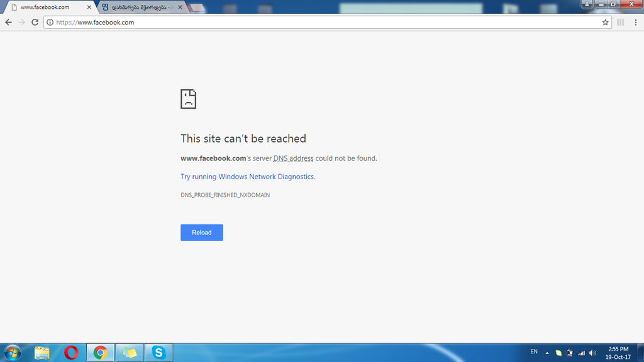Open File Explorer from the taskbar
644x362 pixels.
[x=42, y=353]
